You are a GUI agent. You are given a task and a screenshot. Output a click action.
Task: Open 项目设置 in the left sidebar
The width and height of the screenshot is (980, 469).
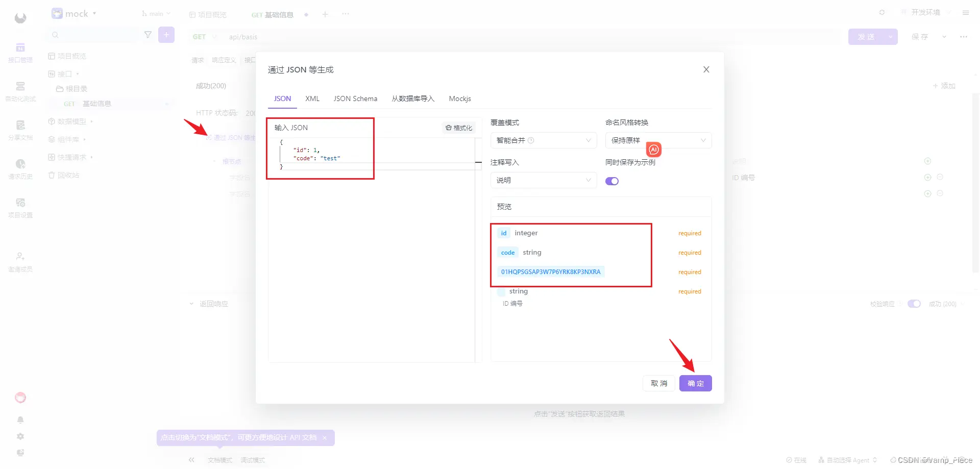20,208
